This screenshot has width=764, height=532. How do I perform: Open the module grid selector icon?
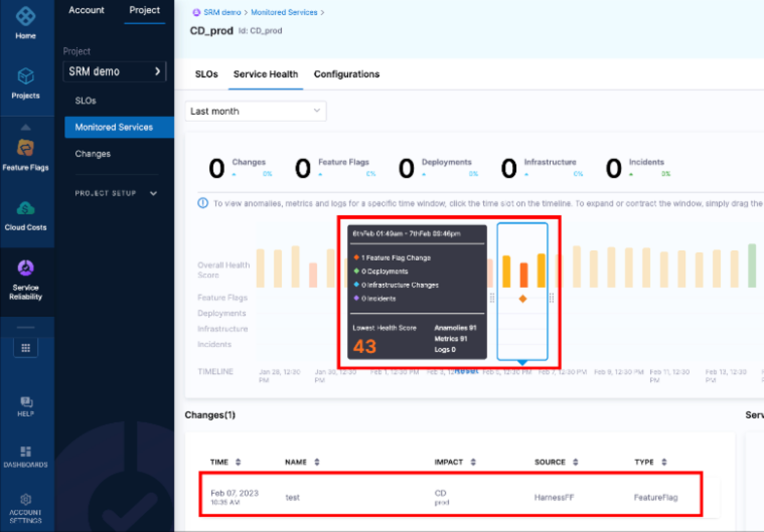tap(26, 348)
